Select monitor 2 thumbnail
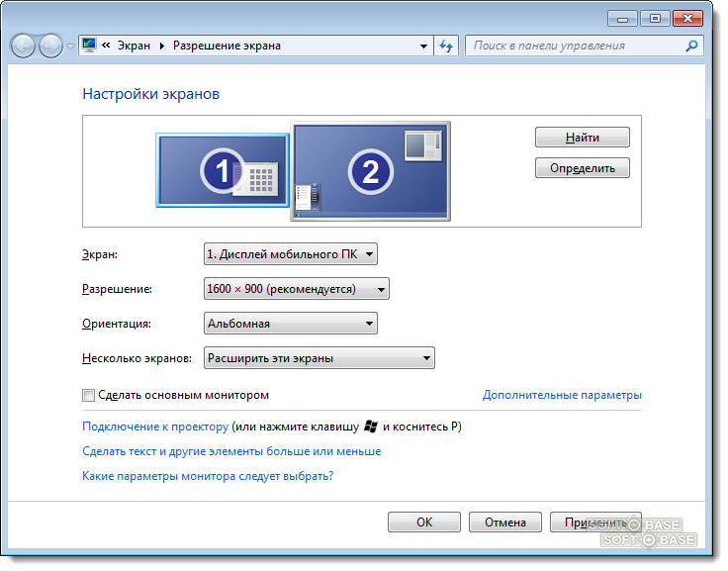Image resolution: width=728 pixels, height=571 pixels. click(371, 171)
